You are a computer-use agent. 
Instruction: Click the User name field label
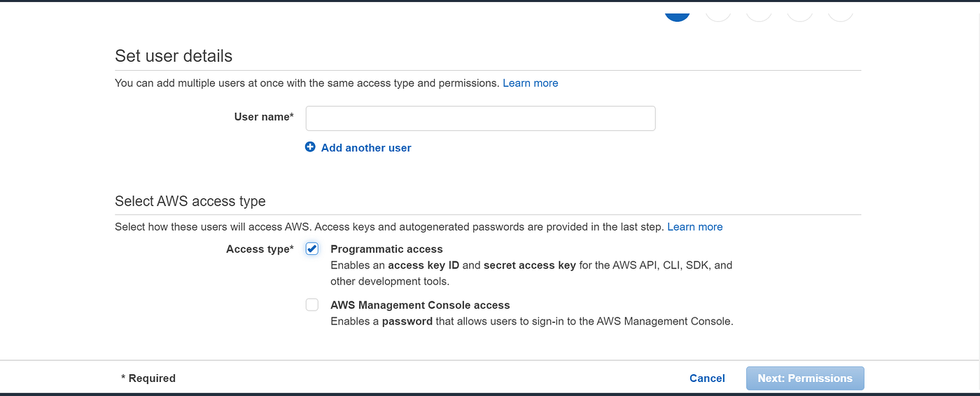[263, 117]
